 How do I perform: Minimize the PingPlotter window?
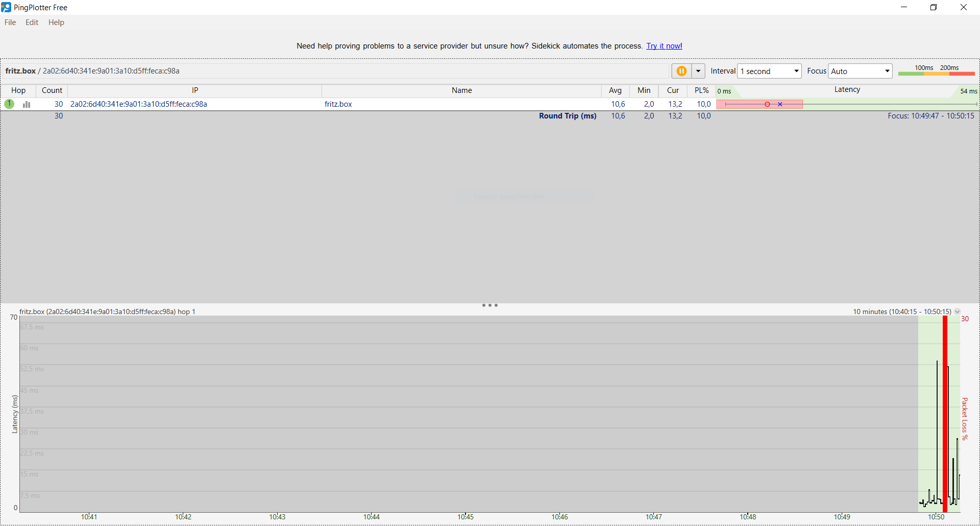coord(904,7)
